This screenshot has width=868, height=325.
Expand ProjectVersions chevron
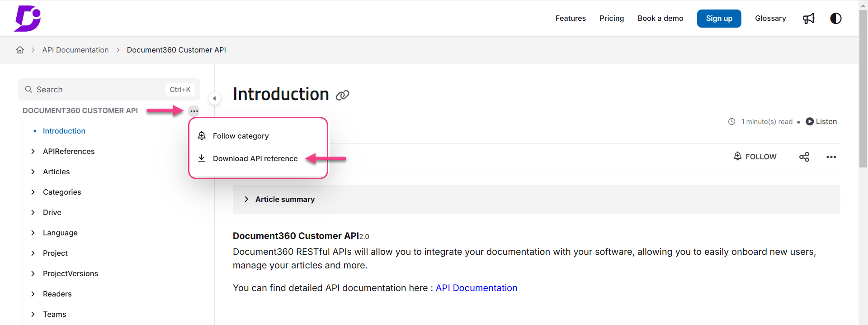click(33, 273)
